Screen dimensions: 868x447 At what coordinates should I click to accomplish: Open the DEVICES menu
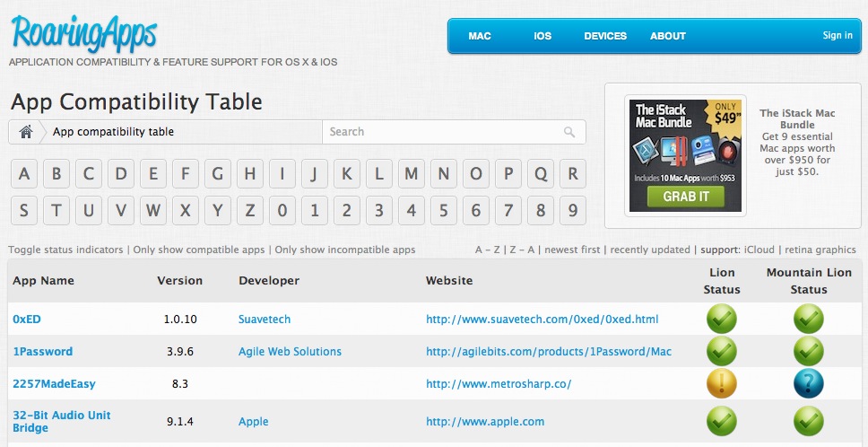pyautogui.click(x=605, y=36)
